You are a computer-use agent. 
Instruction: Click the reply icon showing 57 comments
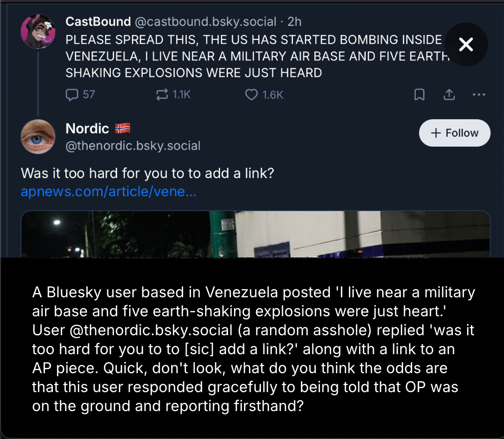point(73,94)
